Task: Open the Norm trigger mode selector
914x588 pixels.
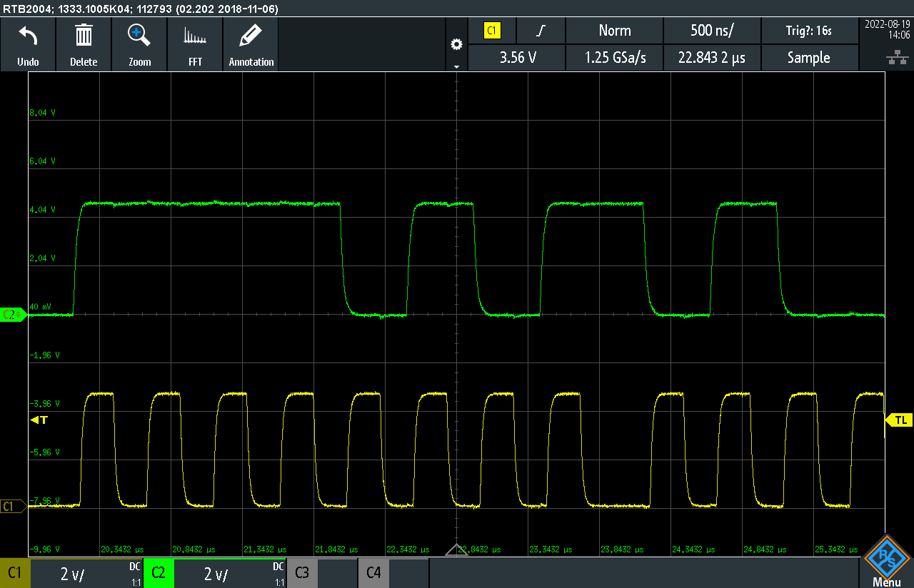Action: [x=614, y=31]
